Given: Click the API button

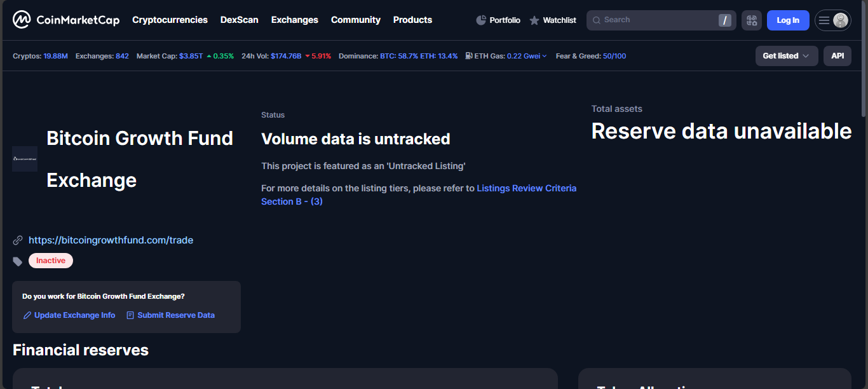Looking at the screenshot, I should [x=837, y=56].
